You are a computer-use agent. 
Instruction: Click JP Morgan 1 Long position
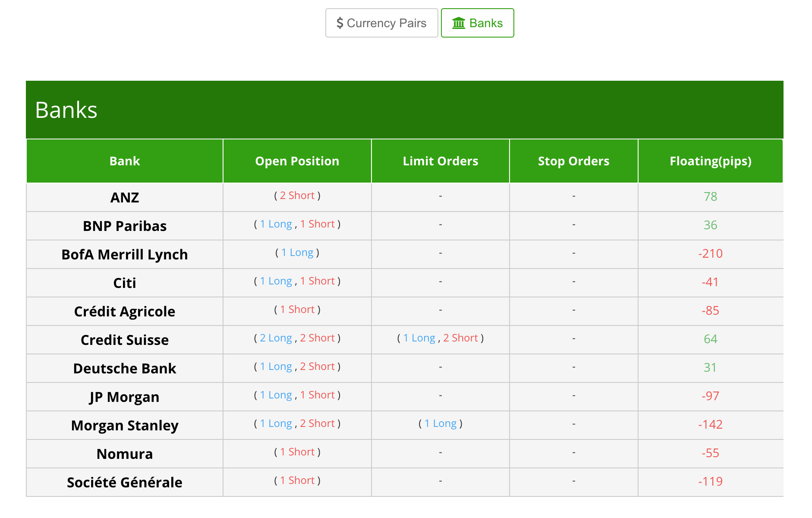pyautogui.click(x=276, y=395)
